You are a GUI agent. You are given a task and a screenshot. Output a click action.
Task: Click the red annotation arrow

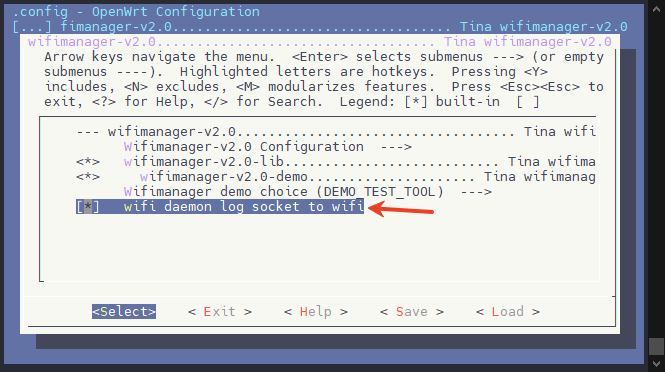[x=401, y=209]
